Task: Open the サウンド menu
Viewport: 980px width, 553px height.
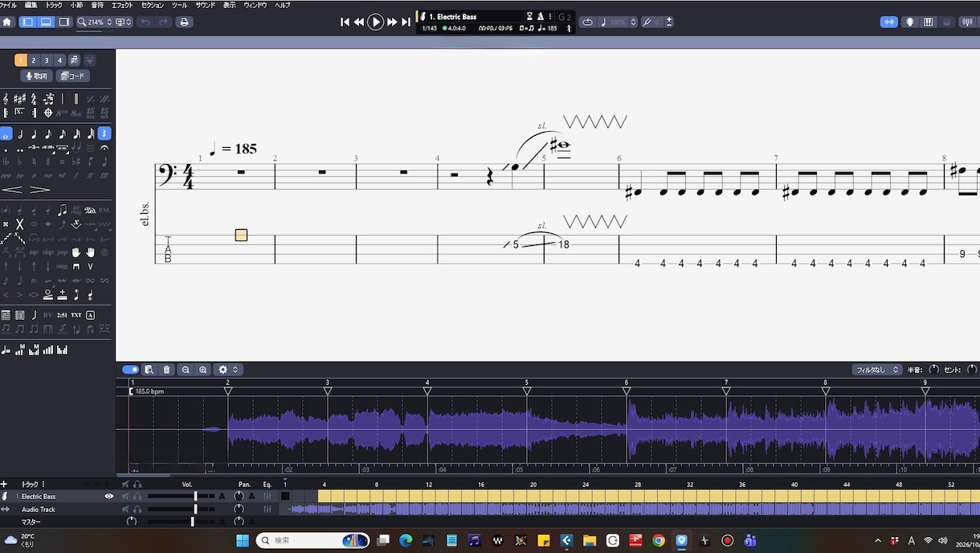Action: pos(205,5)
